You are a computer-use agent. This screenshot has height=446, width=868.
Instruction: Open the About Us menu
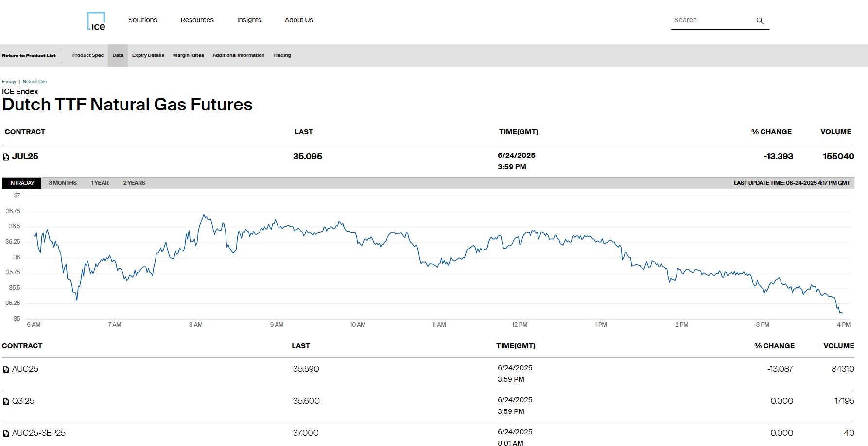[x=299, y=20]
